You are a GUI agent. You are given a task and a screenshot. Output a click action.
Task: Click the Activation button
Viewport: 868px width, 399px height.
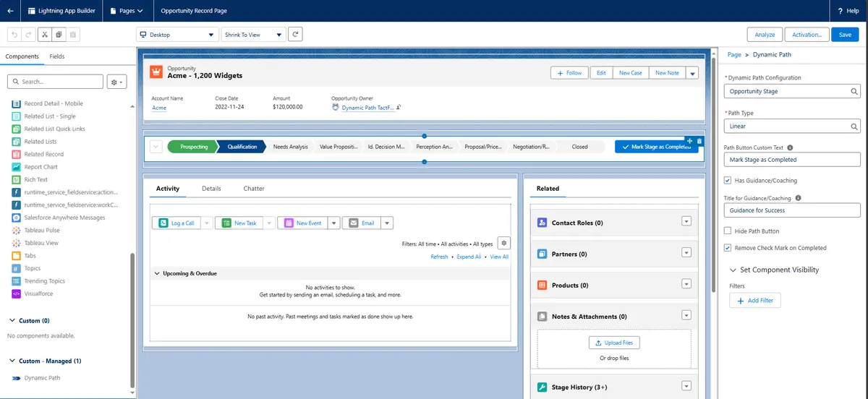807,35
